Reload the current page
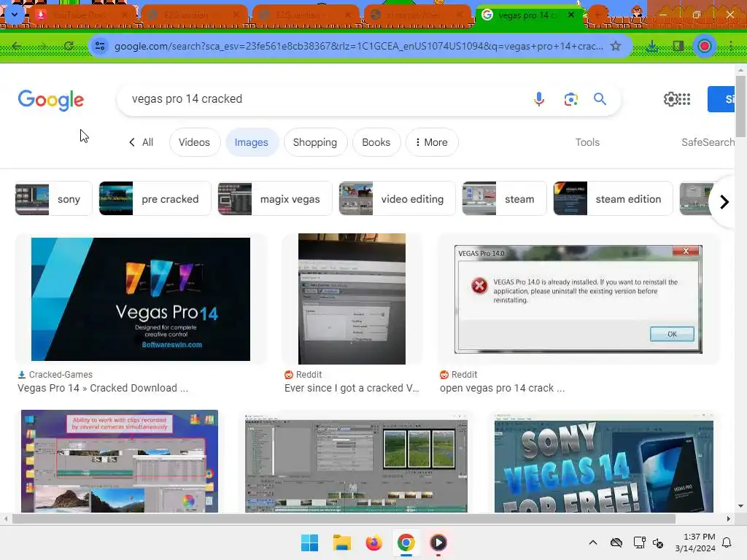Image resolution: width=747 pixels, height=560 pixels. [x=69, y=46]
